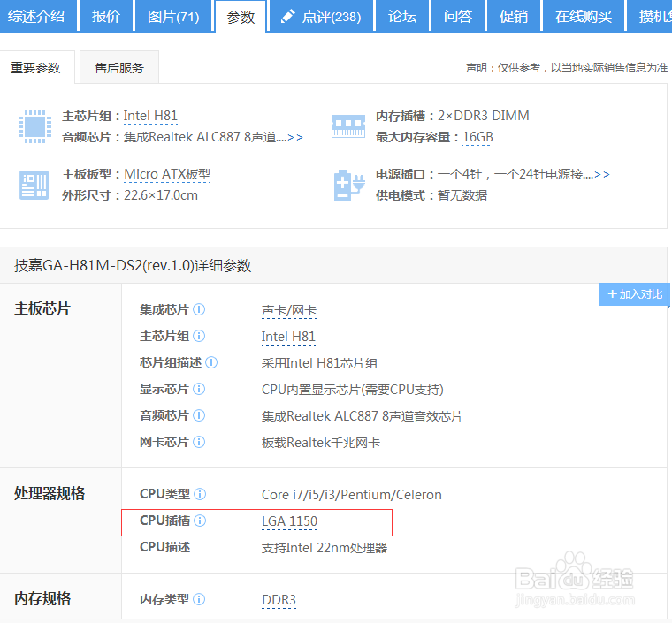This screenshot has width=672, height=623.
Task: Select the 重要参数 sub-tab
Action: pyautogui.click(x=36, y=68)
